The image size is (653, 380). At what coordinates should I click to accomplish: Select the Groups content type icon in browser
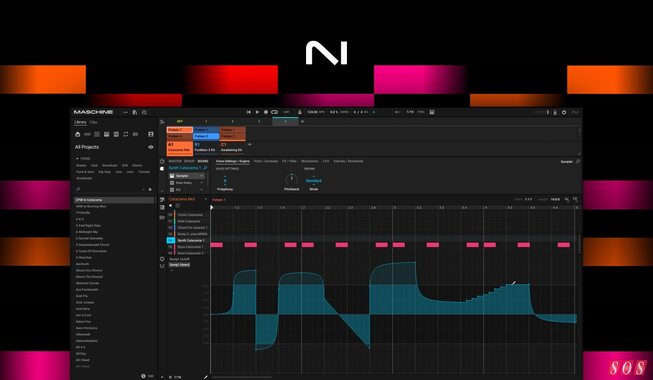click(87, 134)
